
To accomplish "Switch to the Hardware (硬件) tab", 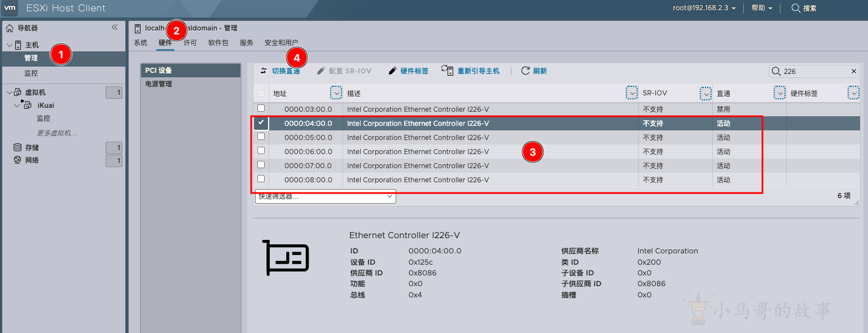I will click(x=165, y=43).
